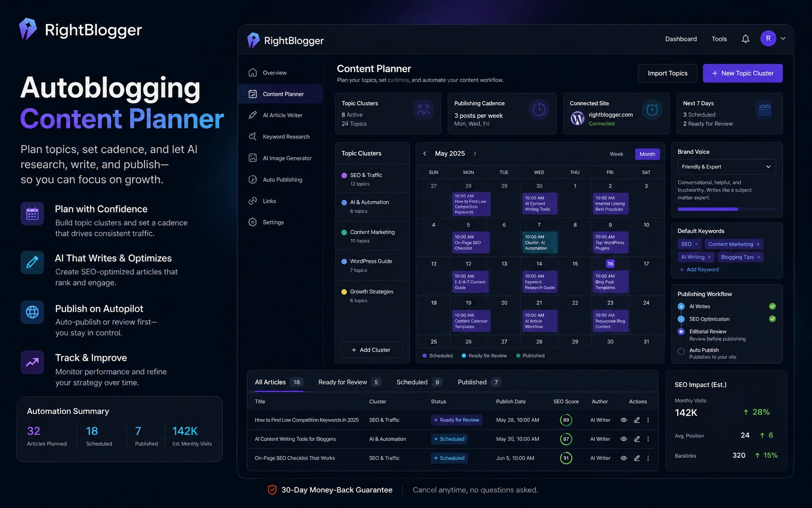This screenshot has width=812, height=508.
Task: Preview the Low Competition Keywords article (eye icon)
Action: coord(624,420)
